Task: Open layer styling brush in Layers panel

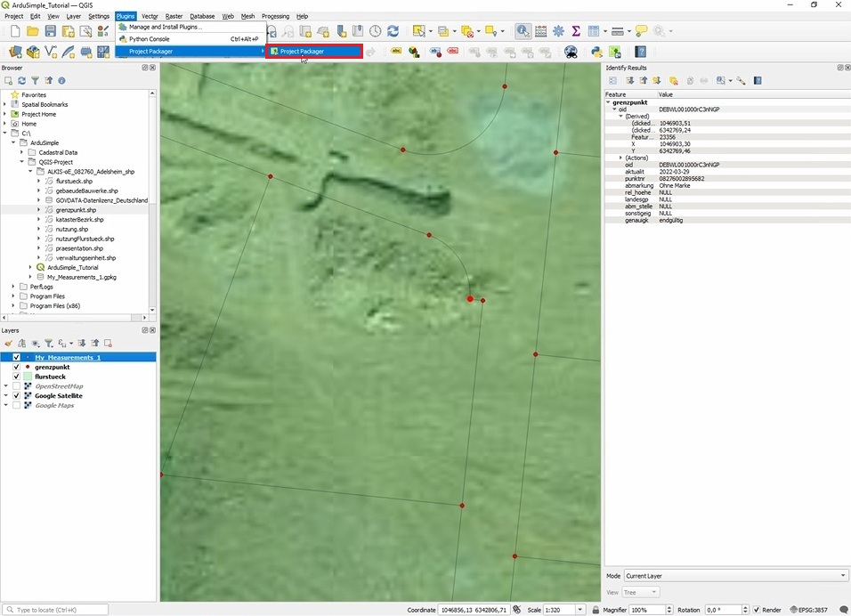Action: click(8, 343)
